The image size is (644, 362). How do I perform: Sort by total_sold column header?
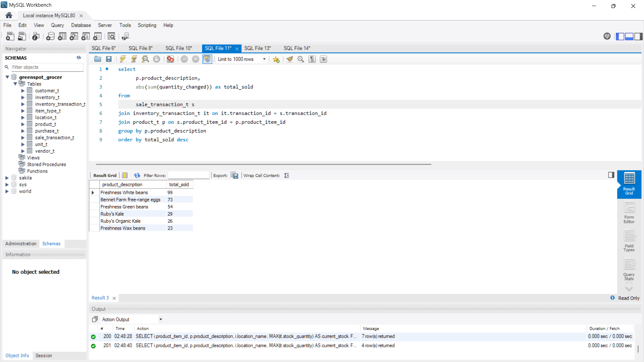click(179, 185)
